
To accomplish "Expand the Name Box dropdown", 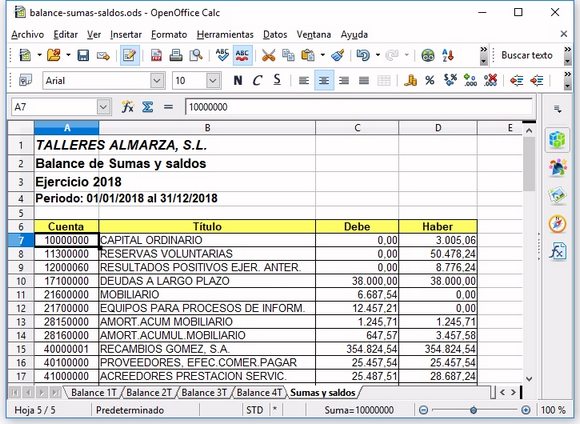I will [x=104, y=107].
